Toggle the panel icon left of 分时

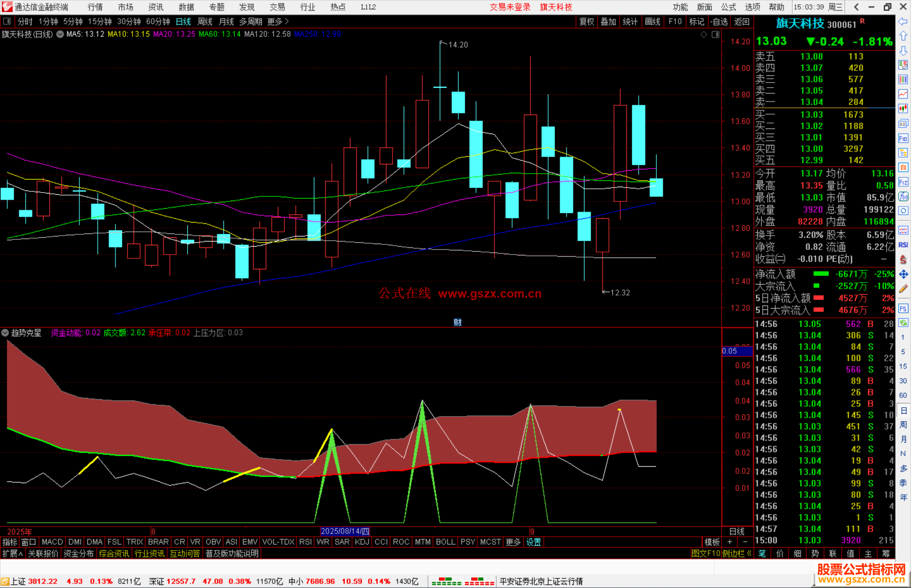pyautogui.click(x=7, y=21)
